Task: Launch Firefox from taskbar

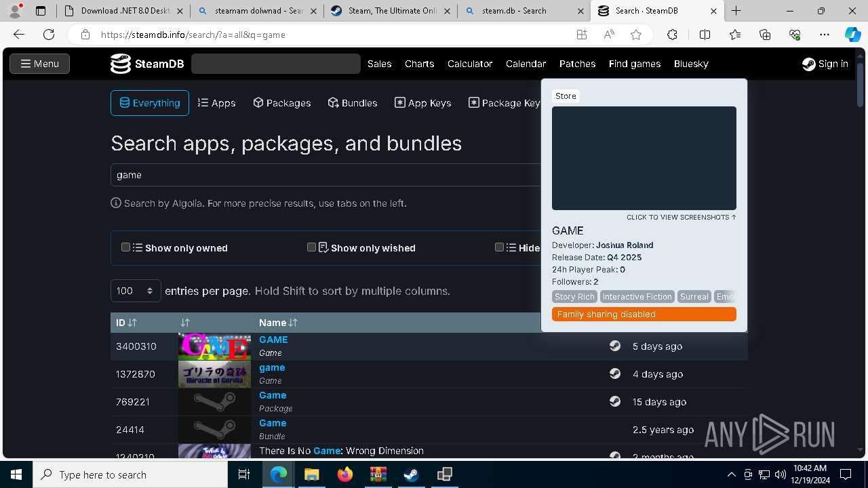Action: coord(345,474)
